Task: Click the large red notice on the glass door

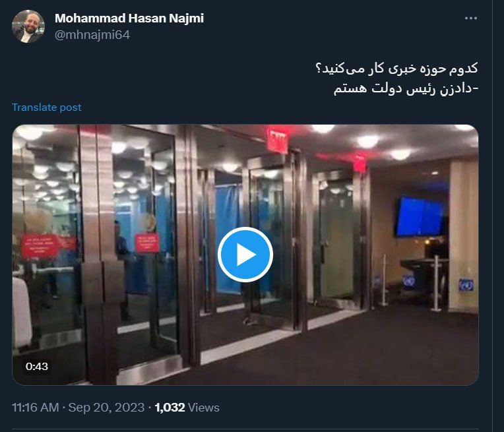Action: pyautogui.click(x=41, y=246)
